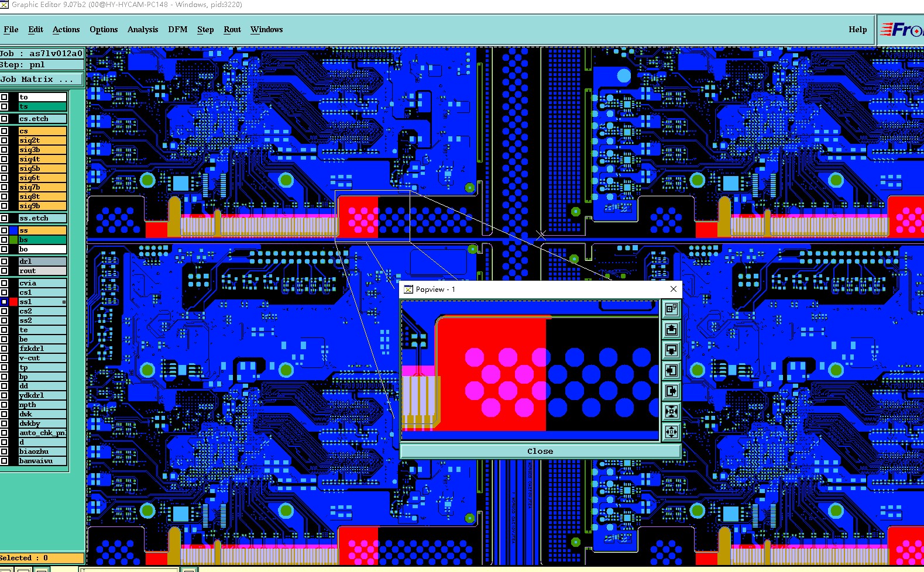This screenshot has width=924, height=572.
Task: Click the Job Matrix ... button
Action: tap(42, 79)
